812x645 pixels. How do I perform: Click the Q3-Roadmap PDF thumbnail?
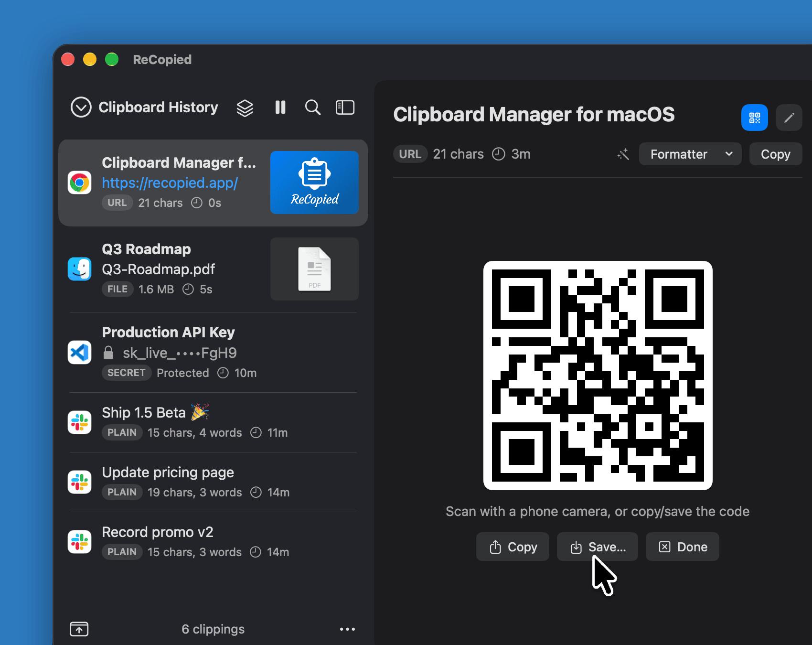click(x=314, y=269)
